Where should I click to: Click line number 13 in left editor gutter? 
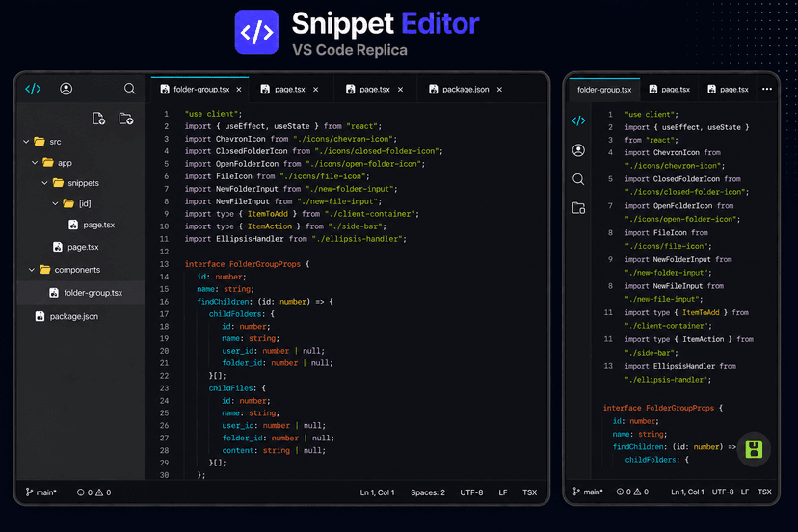coord(164,264)
